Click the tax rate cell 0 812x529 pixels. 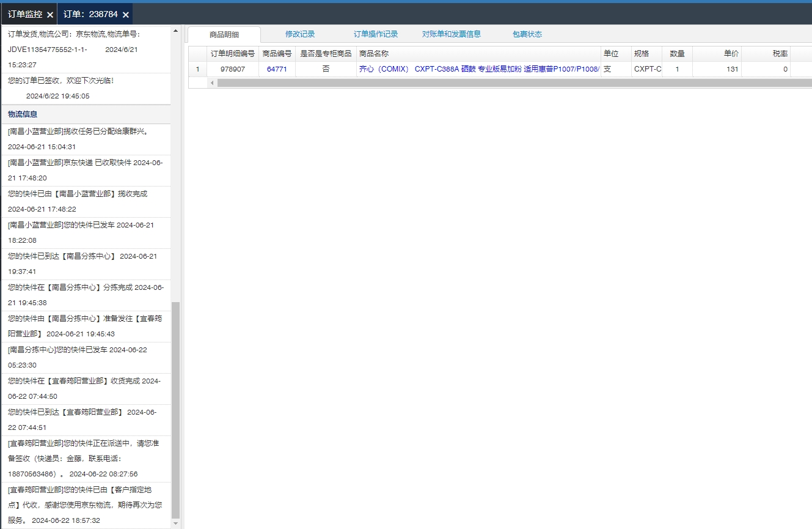coord(766,69)
